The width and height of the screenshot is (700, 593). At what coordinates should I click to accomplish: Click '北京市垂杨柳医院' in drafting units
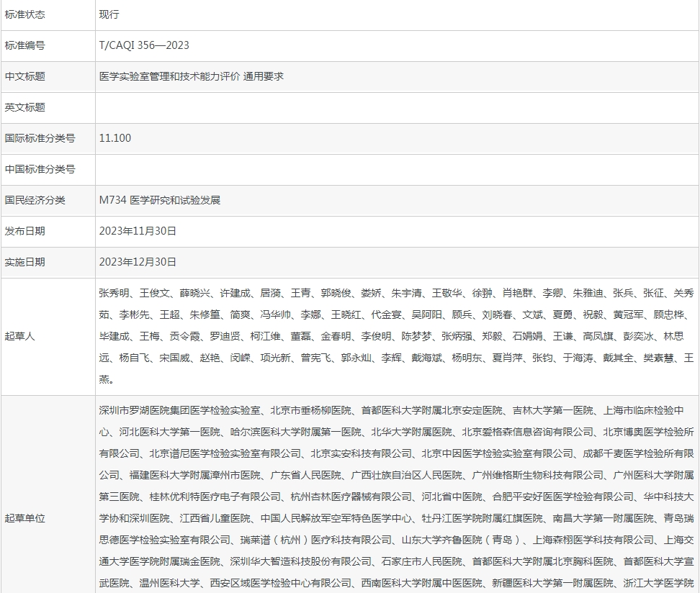click(310, 410)
